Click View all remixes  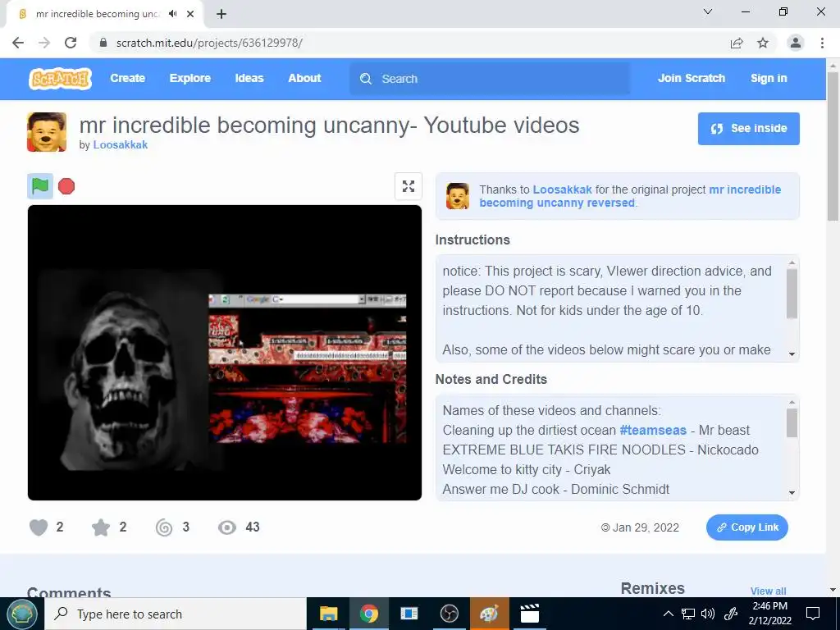coord(768,591)
